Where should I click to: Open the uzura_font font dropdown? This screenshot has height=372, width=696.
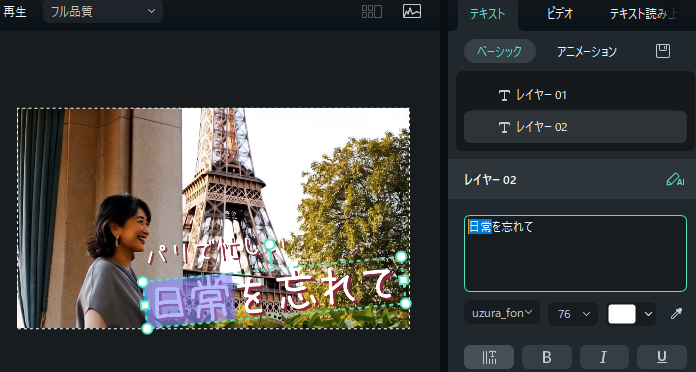click(502, 313)
